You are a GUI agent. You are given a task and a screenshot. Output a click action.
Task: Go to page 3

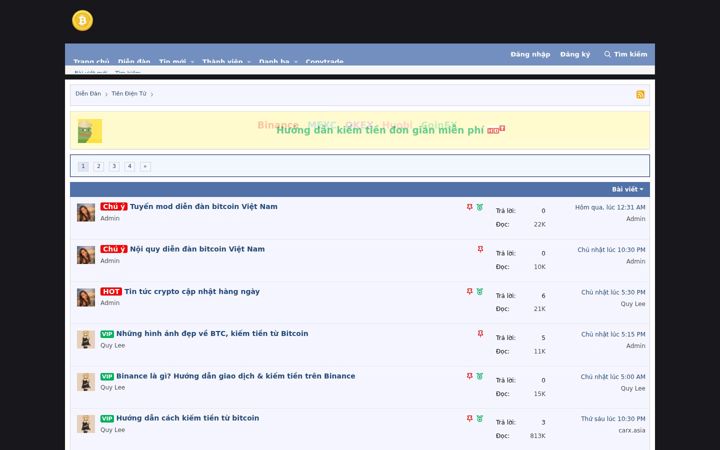(x=114, y=166)
